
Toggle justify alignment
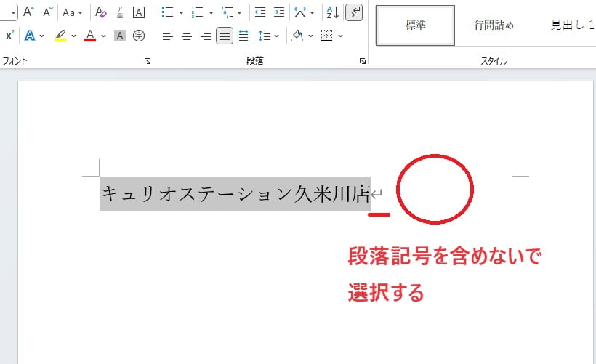(225, 36)
